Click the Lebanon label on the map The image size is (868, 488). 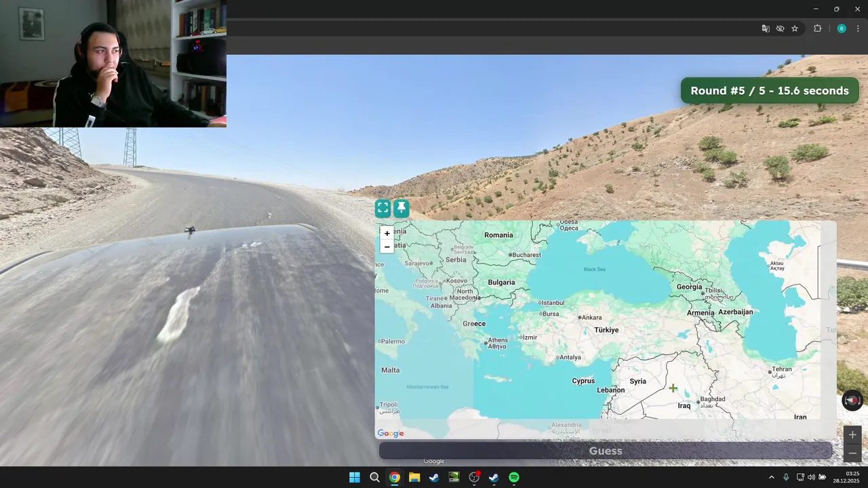[x=610, y=390]
